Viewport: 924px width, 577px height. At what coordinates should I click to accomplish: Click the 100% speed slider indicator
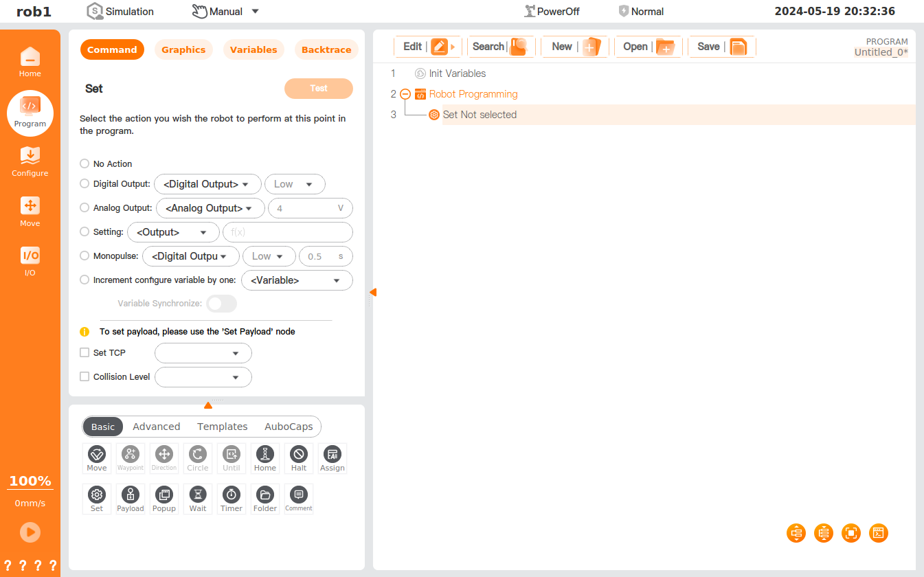[30, 481]
